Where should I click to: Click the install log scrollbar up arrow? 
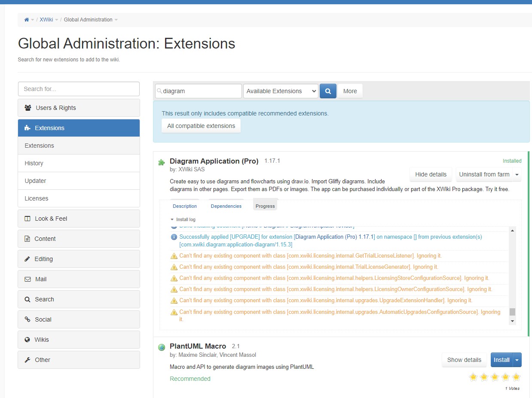(512, 231)
